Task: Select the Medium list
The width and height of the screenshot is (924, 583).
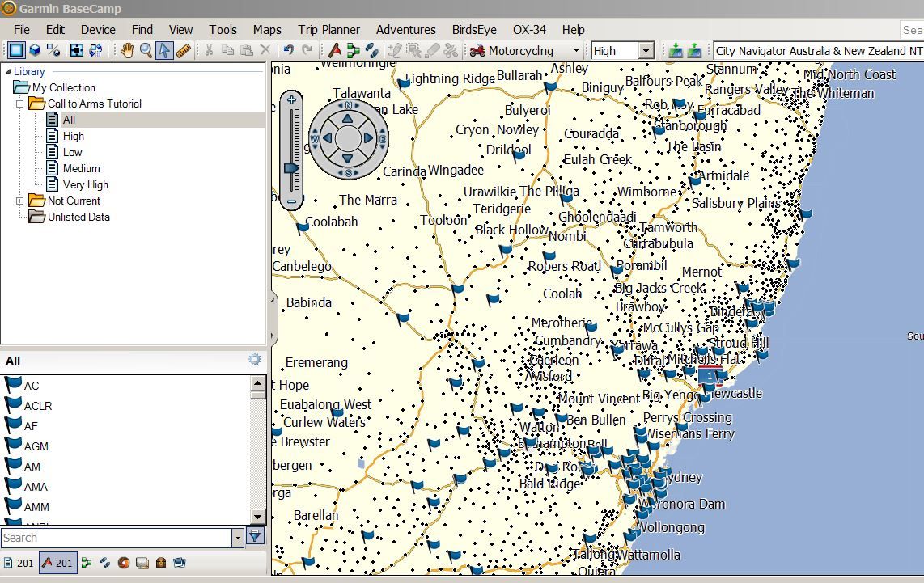Action: coord(82,168)
